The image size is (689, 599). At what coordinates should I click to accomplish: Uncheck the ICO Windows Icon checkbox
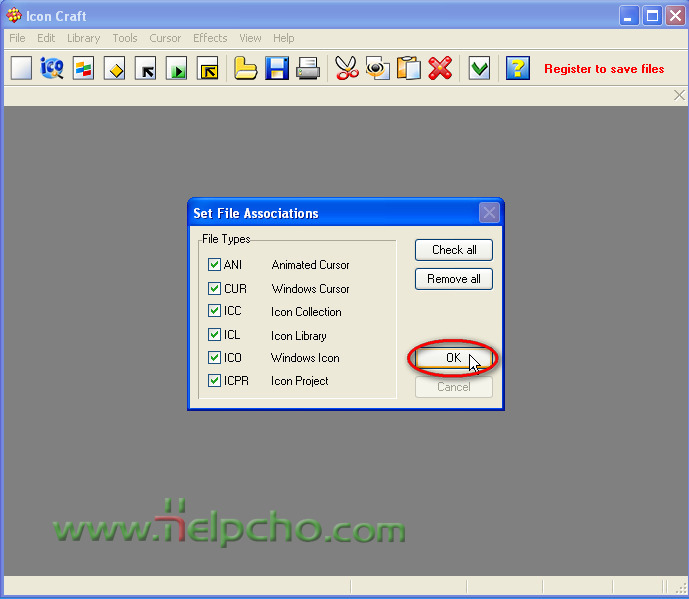tap(214, 357)
